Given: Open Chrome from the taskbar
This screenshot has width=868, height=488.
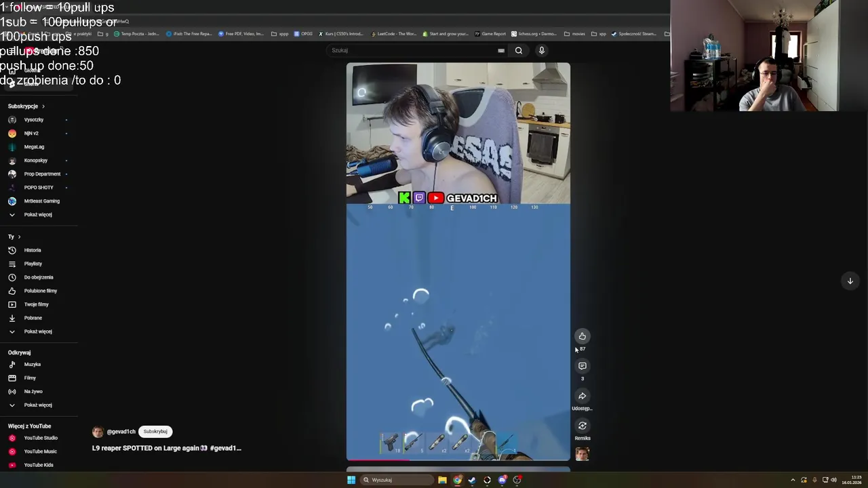Looking at the screenshot, I should pyautogui.click(x=457, y=480).
